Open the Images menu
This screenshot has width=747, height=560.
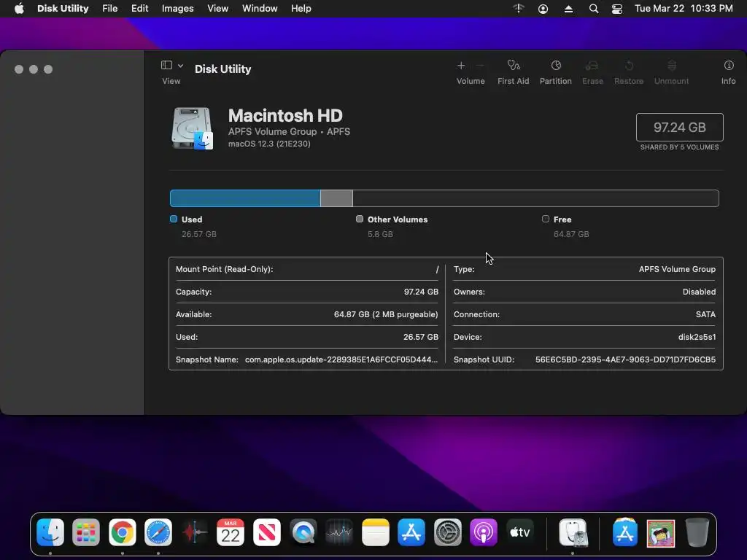click(177, 9)
